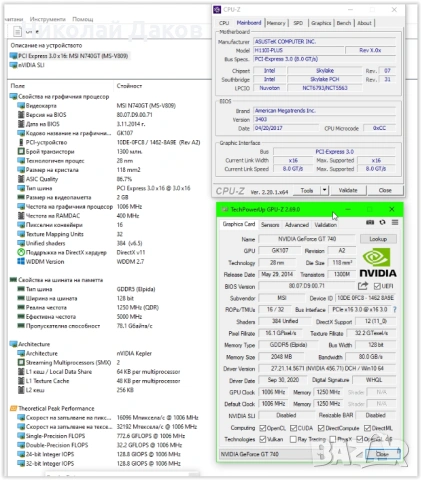The width and height of the screenshot is (421, 480).
Task: Click the PCI-устройство row icon
Action: click(x=21, y=142)
